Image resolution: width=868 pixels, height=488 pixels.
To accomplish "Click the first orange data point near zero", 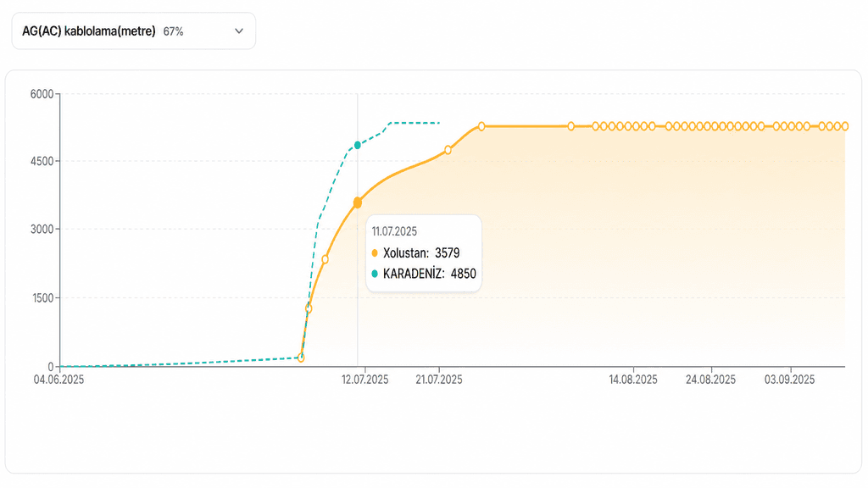I will [301, 358].
